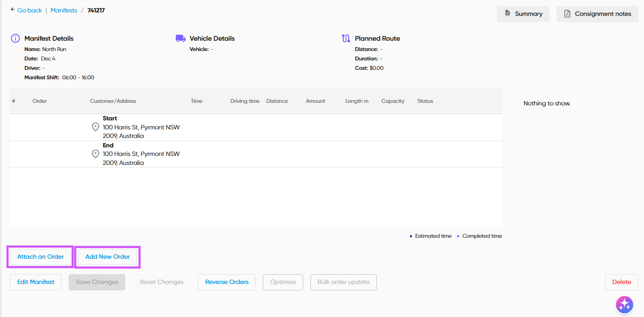Screen dimensions: 644x317
Task: Click Reverse Orders button
Action: (227, 282)
